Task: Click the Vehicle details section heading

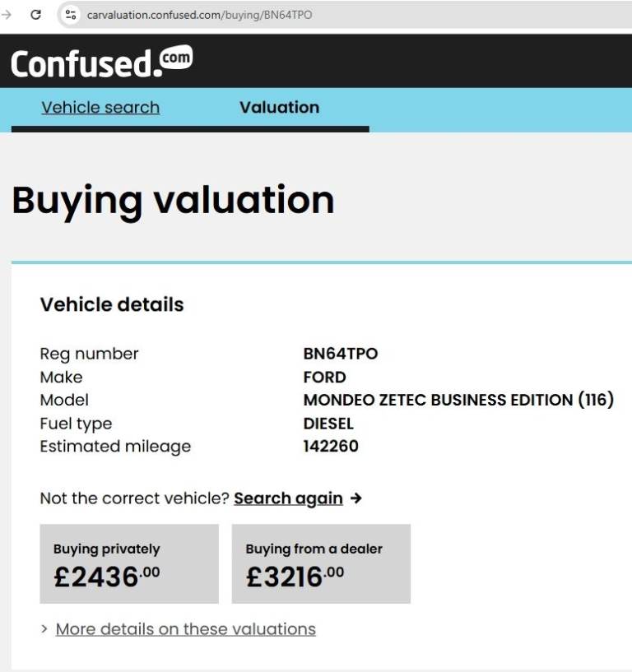Action: click(x=112, y=304)
